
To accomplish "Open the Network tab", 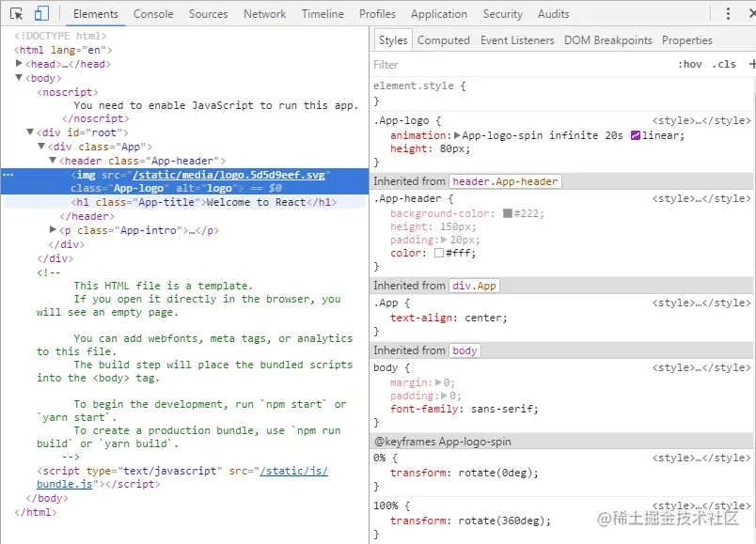I will (x=265, y=14).
